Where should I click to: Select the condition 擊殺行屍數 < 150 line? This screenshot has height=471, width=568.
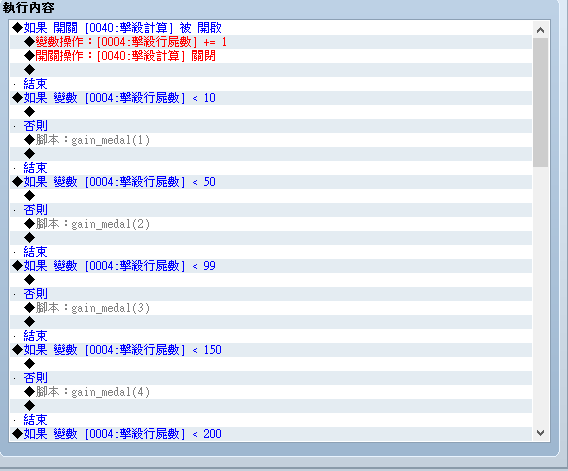click(x=271, y=350)
